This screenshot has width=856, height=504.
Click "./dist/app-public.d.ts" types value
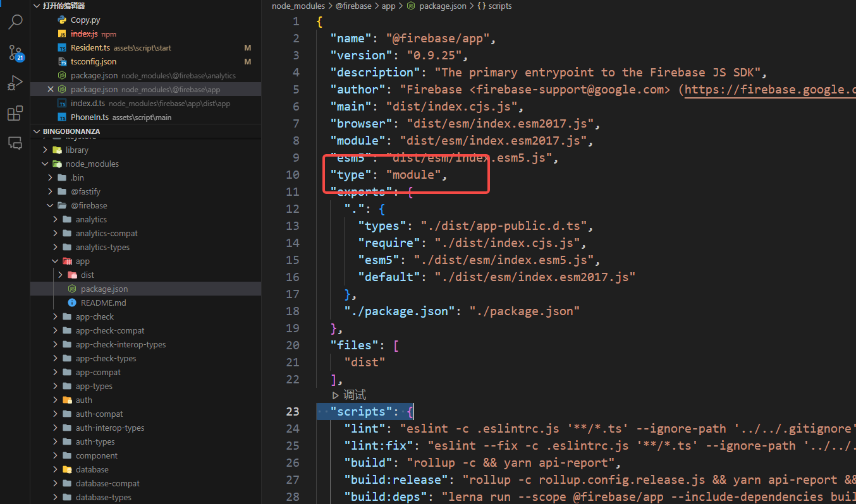point(505,226)
